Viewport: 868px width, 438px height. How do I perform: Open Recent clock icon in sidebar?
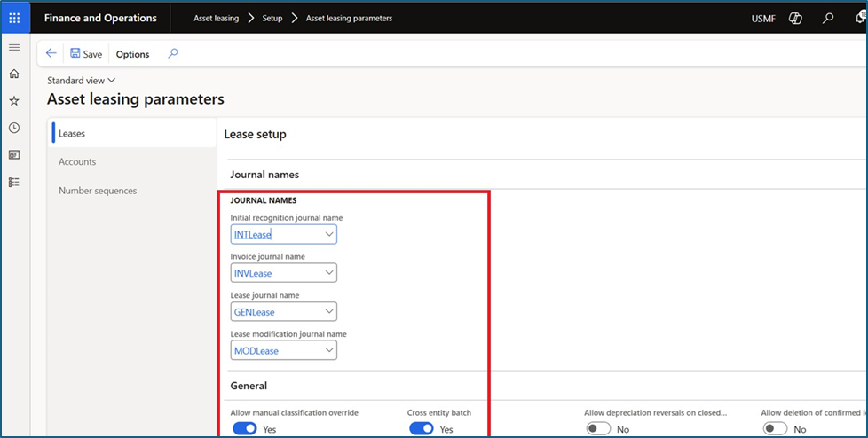14,128
